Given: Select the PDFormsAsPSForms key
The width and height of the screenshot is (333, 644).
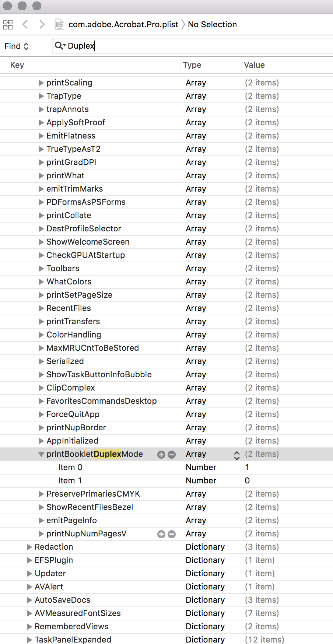Looking at the screenshot, I should pyautogui.click(x=86, y=202).
